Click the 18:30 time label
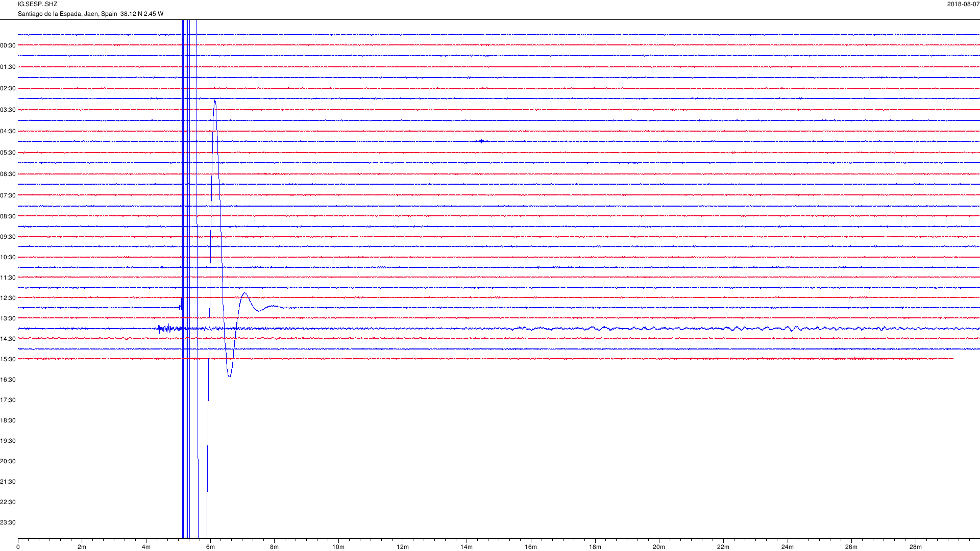The width and height of the screenshot is (980, 551). [8, 420]
